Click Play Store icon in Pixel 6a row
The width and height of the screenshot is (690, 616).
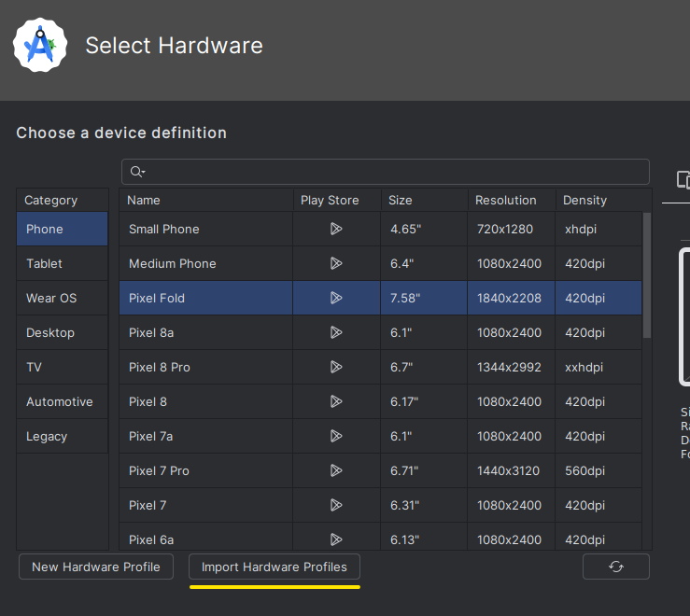coord(336,539)
